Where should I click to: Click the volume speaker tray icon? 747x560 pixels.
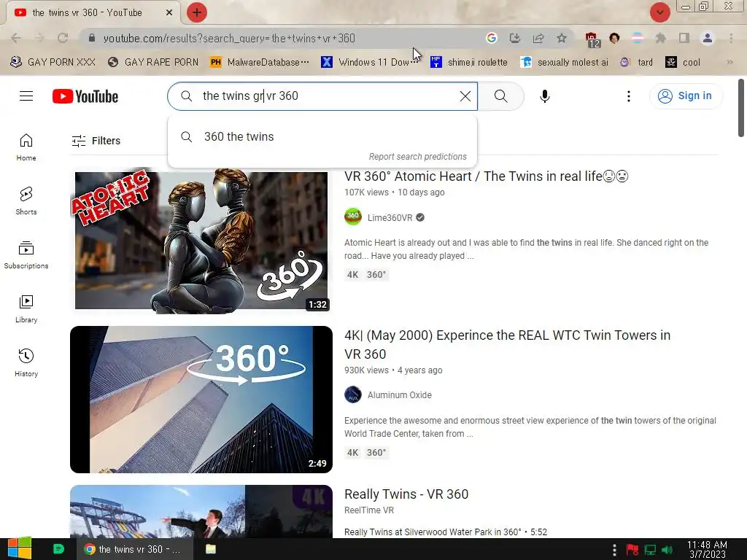tap(667, 550)
